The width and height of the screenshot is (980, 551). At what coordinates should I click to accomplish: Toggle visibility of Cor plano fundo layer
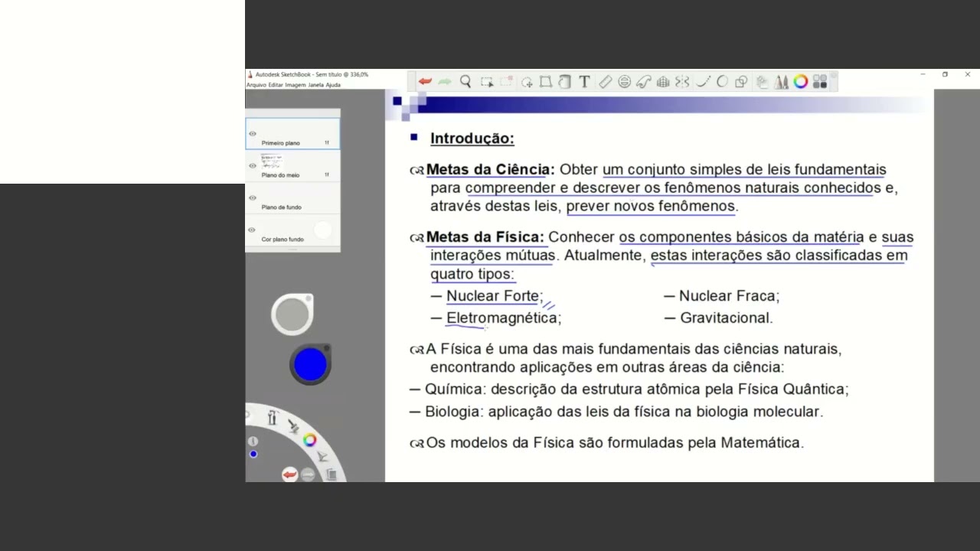[x=253, y=230]
